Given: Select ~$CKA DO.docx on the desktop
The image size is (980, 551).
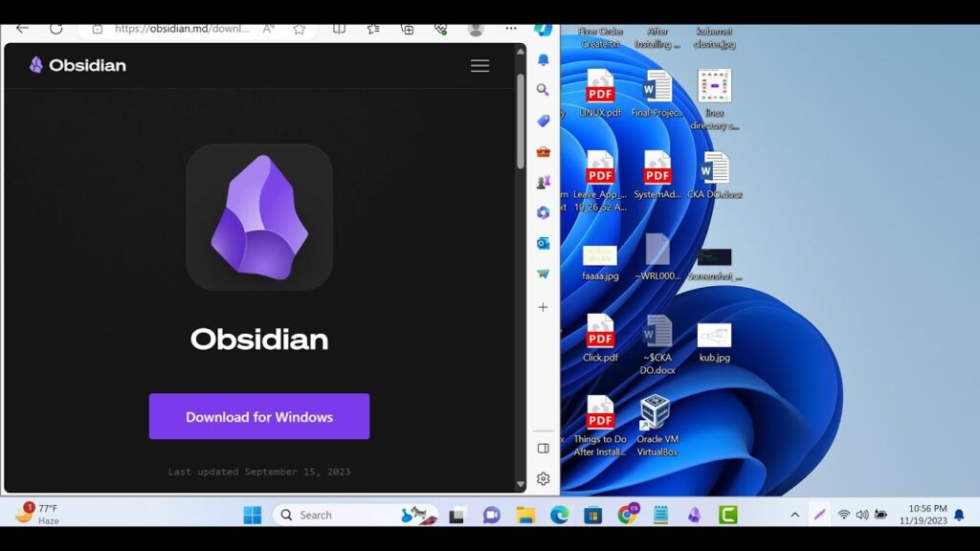Looking at the screenshot, I should point(657,344).
